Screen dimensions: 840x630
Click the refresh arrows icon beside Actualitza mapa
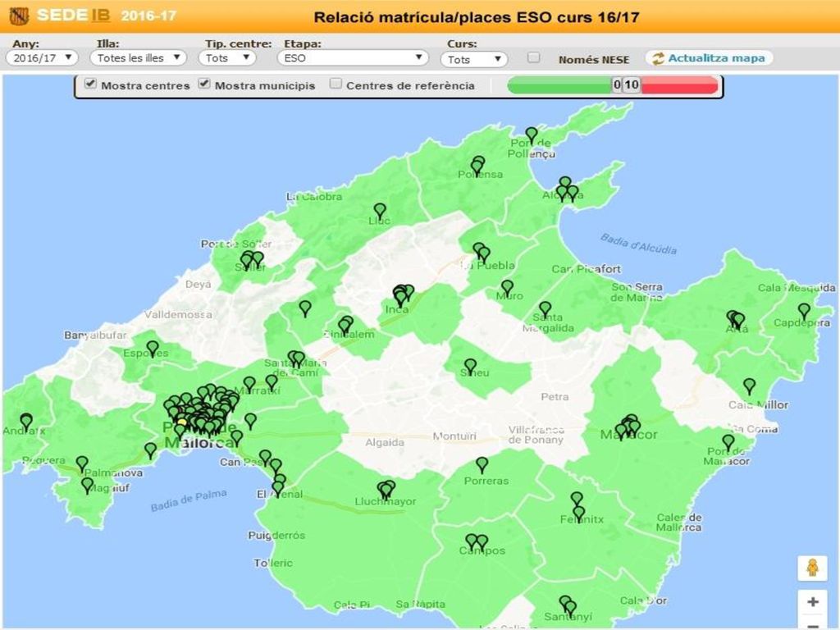coord(658,58)
